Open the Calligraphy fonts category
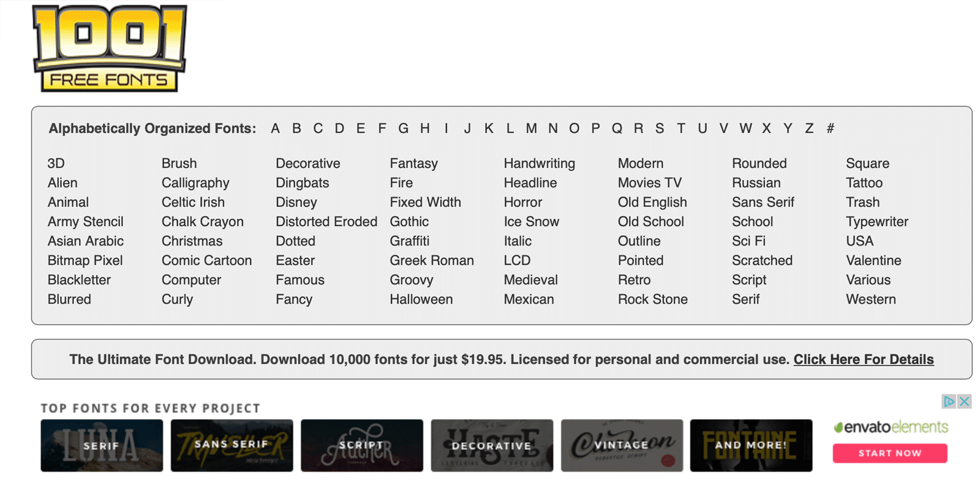The height and width of the screenshot is (490, 980). (x=195, y=183)
